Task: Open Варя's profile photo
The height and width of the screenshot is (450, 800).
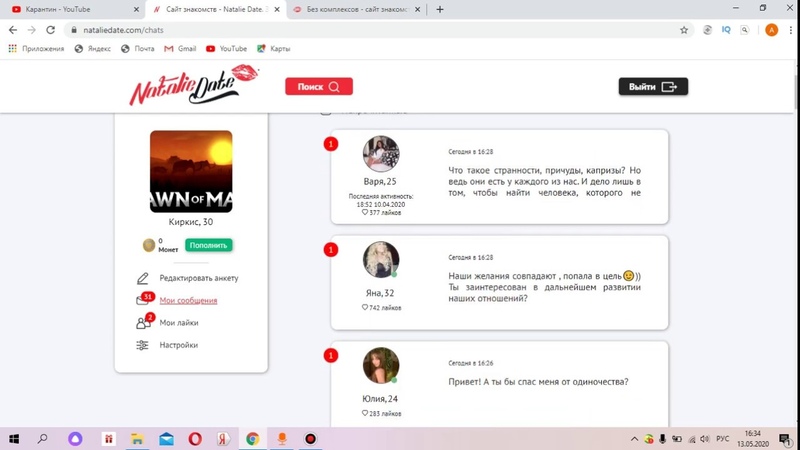Action: click(381, 154)
